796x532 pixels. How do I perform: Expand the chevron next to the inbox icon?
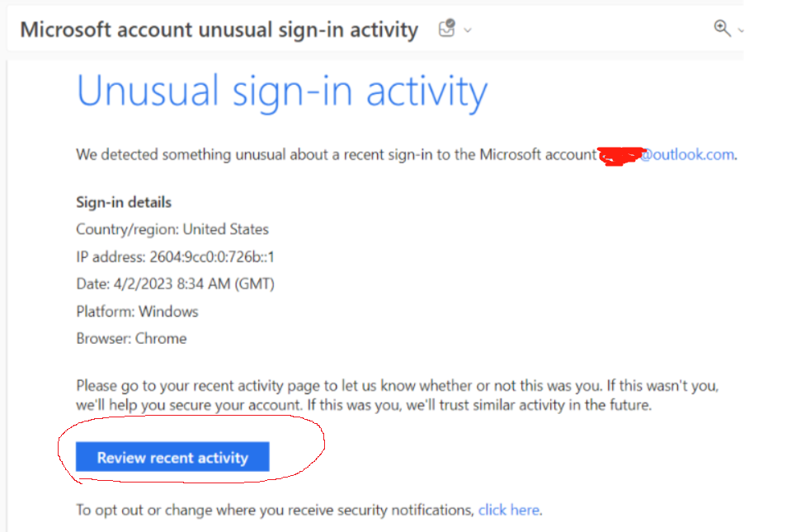(x=468, y=31)
